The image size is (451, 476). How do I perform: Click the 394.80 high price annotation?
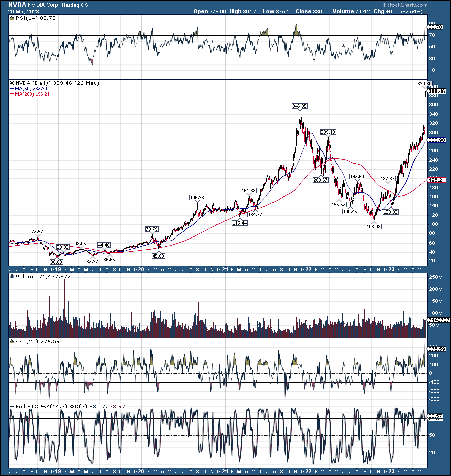[424, 84]
